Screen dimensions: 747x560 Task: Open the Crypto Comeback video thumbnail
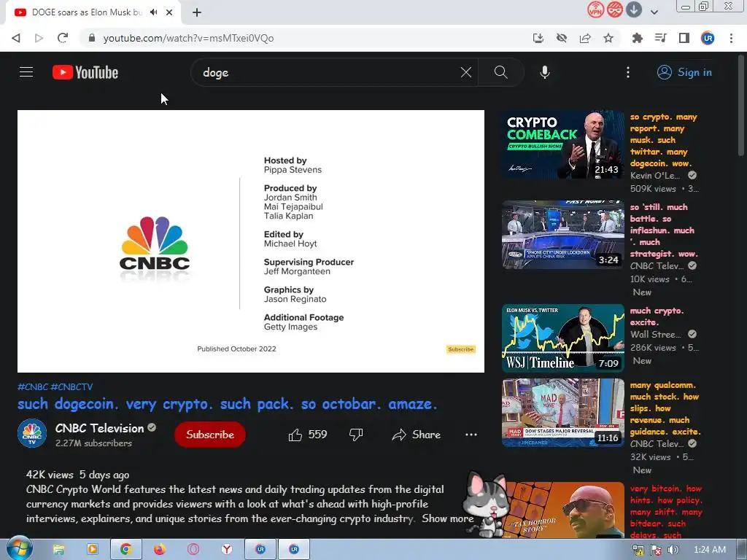(562, 145)
